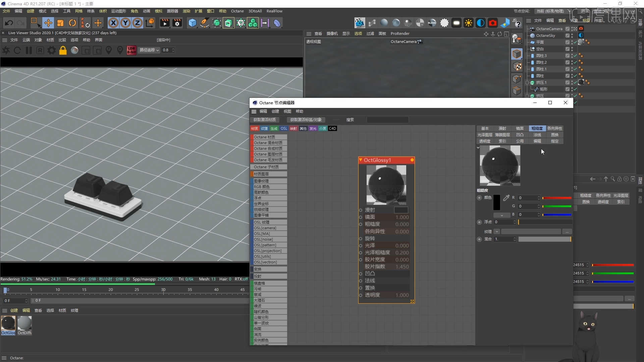Click the 获取激活材质 button
Image resolution: width=644 pixels, height=362 pixels.
265,120
